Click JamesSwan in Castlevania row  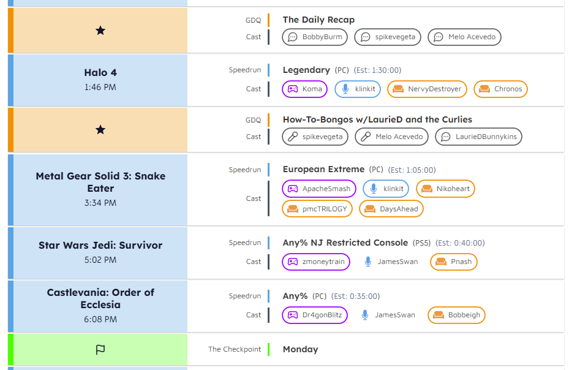tap(388, 315)
